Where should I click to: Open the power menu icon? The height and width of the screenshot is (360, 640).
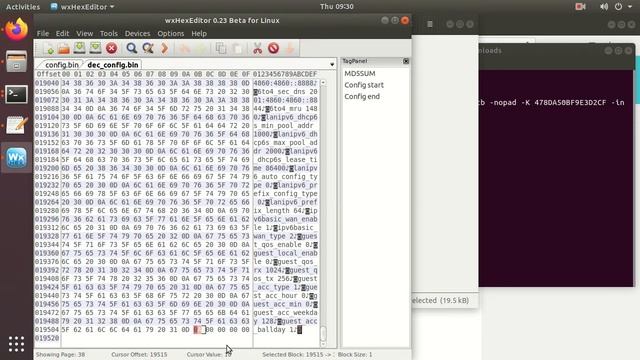click(618, 7)
